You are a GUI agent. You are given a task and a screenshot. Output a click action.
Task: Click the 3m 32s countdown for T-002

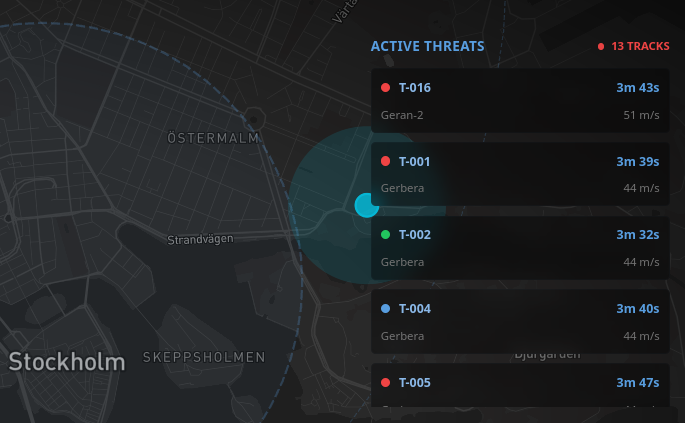coord(637,235)
